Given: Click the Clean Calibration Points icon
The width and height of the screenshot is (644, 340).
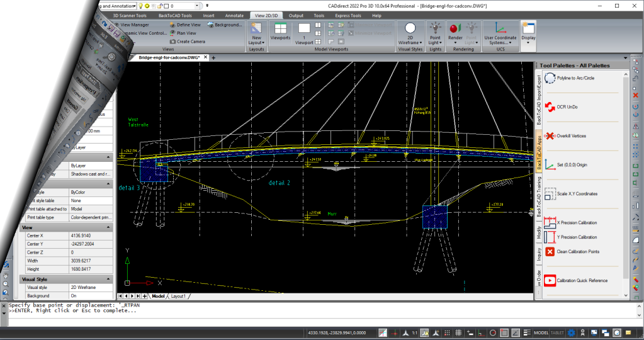Looking at the screenshot, I should coord(550,251).
